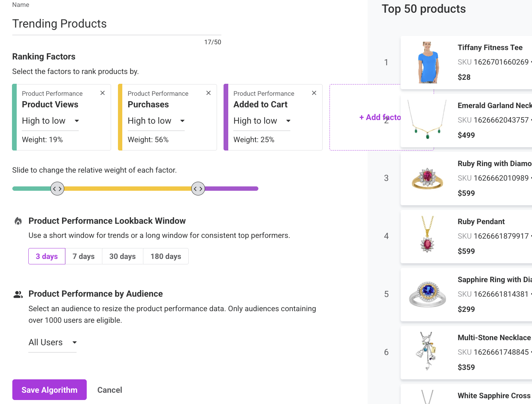The width and height of the screenshot is (532, 404).
Task: Click Weight: 56% text on Purchases card
Action: click(x=148, y=140)
